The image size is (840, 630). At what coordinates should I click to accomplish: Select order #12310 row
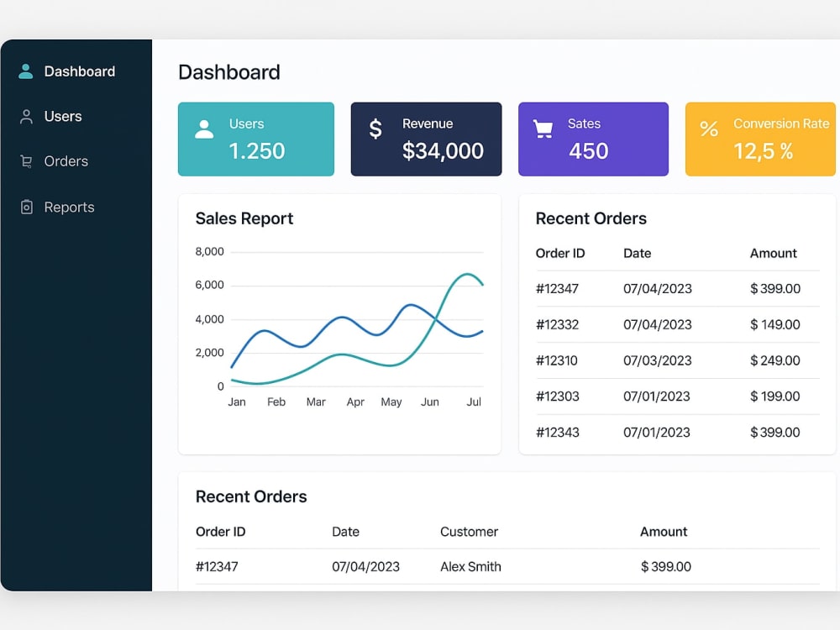pos(678,360)
